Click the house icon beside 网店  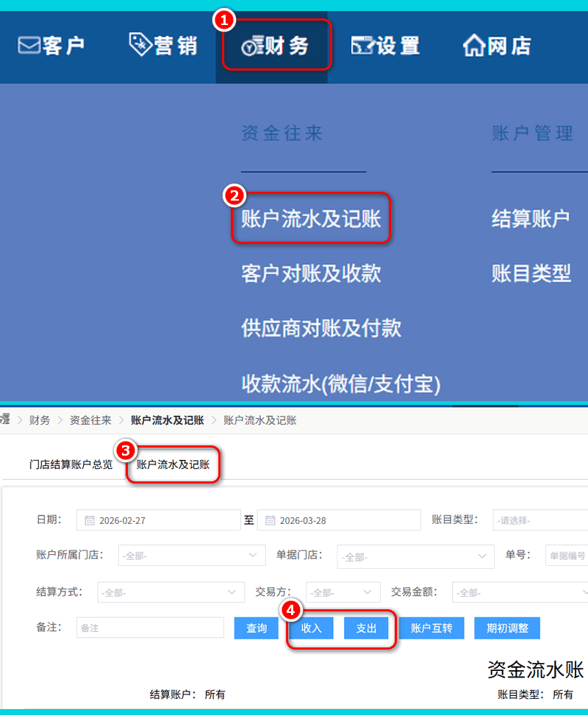(x=474, y=46)
